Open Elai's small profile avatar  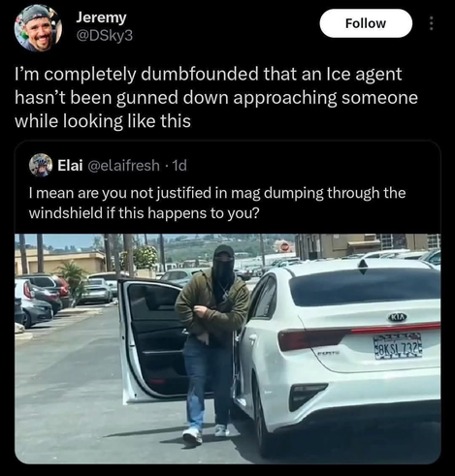point(41,165)
